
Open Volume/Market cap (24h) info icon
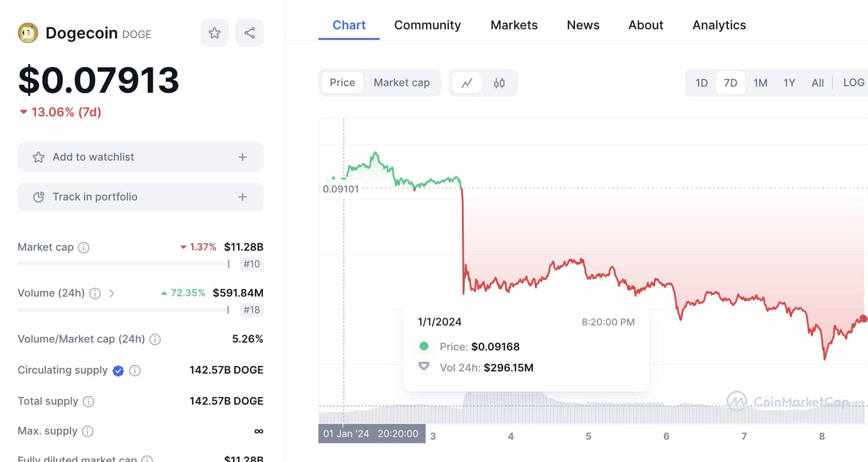pos(155,339)
